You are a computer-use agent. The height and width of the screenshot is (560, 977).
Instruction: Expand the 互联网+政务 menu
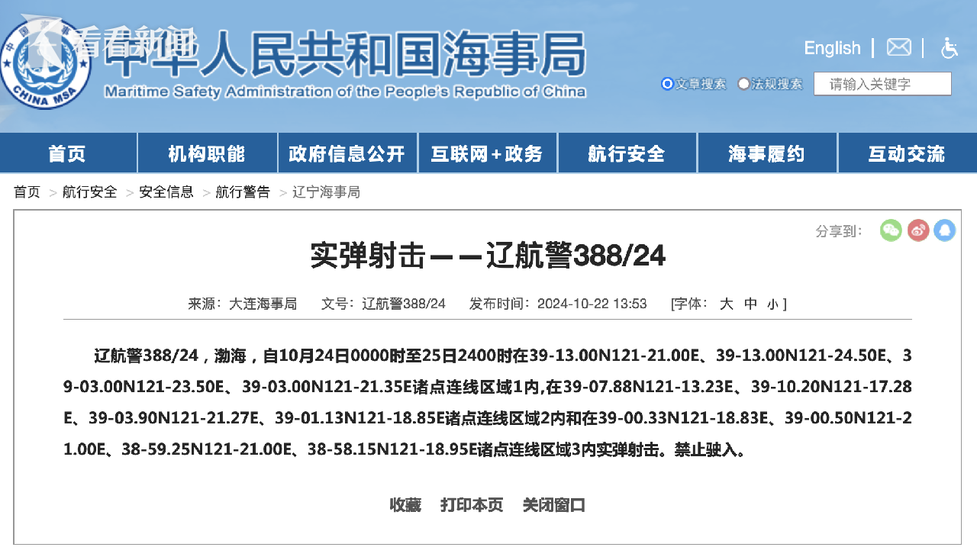(487, 153)
